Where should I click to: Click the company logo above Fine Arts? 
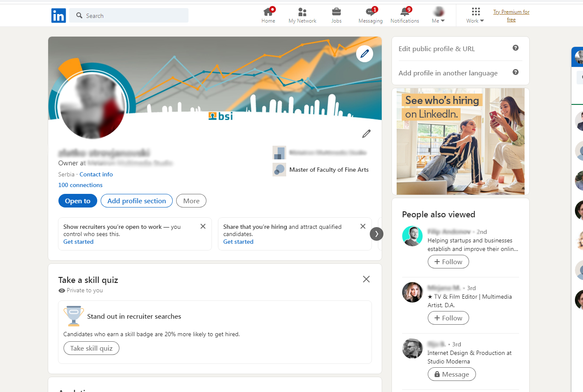(x=279, y=153)
